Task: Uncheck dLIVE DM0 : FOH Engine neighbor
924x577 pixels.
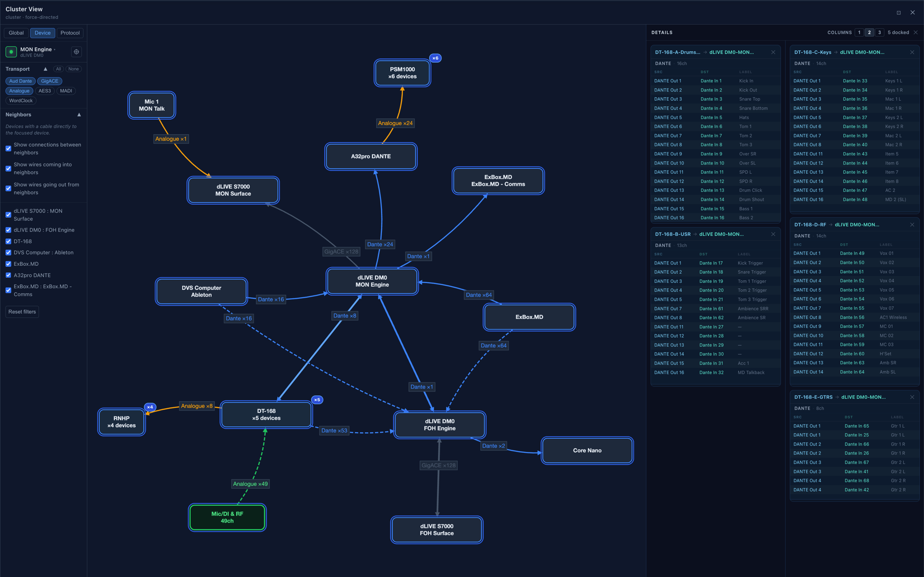Action: coord(8,230)
